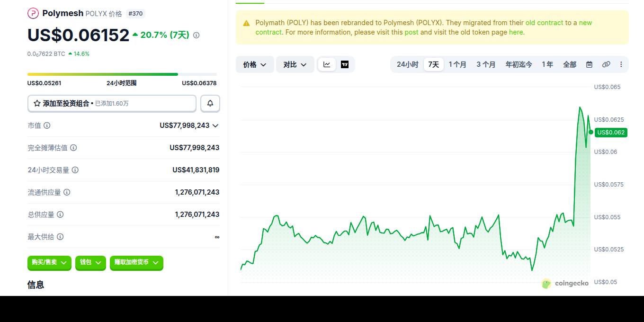Click the 0.0₆7622 BTC value
This screenshot has height=322, width=644.
pos(46,54)
